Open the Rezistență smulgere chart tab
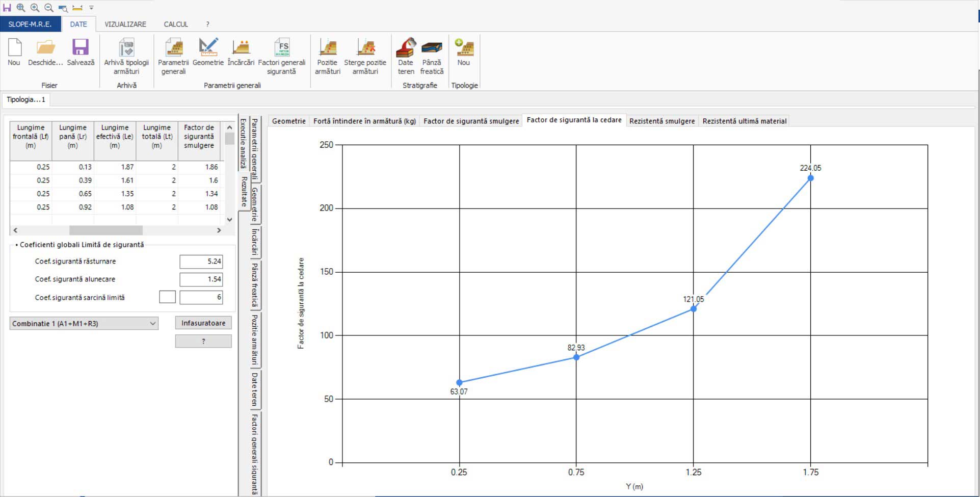The height and width of the screenshot is (497, 980). pyautogui.click(x=661, y=121)
